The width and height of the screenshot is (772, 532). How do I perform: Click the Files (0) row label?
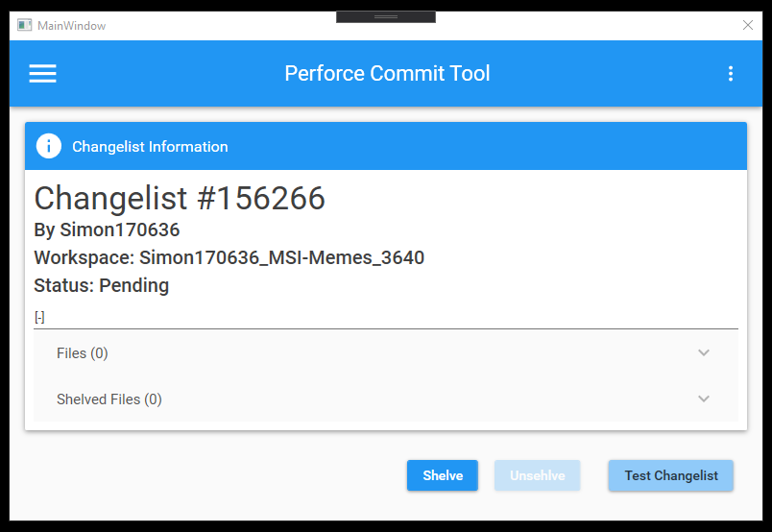coord(83,353)
